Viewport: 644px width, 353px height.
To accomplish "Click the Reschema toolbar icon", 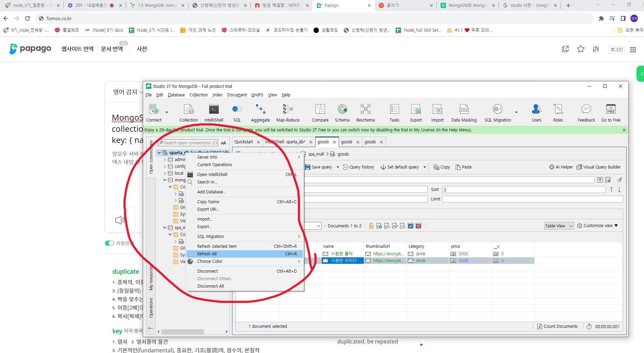I will [365, 113].
